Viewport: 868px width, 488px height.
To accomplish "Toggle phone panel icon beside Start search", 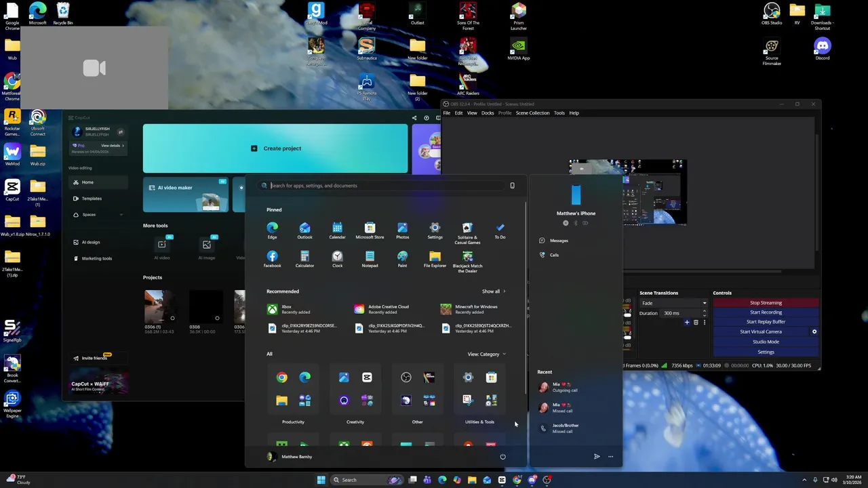I will point(512,186).
